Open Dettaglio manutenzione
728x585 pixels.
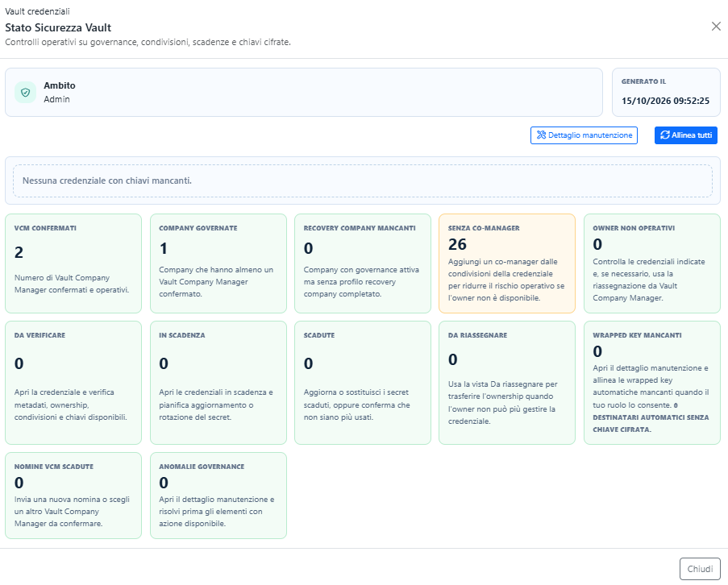584,135
